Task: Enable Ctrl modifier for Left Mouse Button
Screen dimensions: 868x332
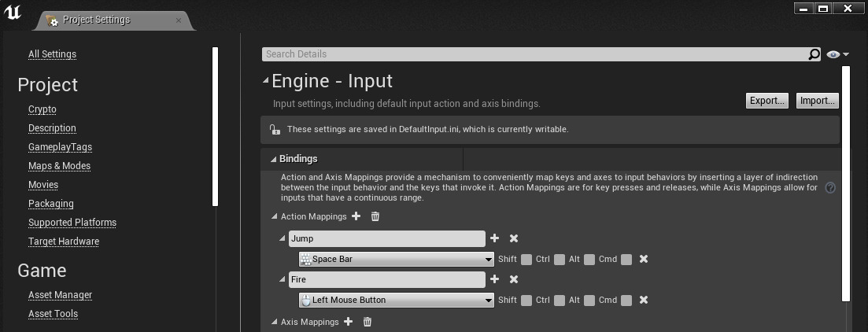Action: point(560,301)
